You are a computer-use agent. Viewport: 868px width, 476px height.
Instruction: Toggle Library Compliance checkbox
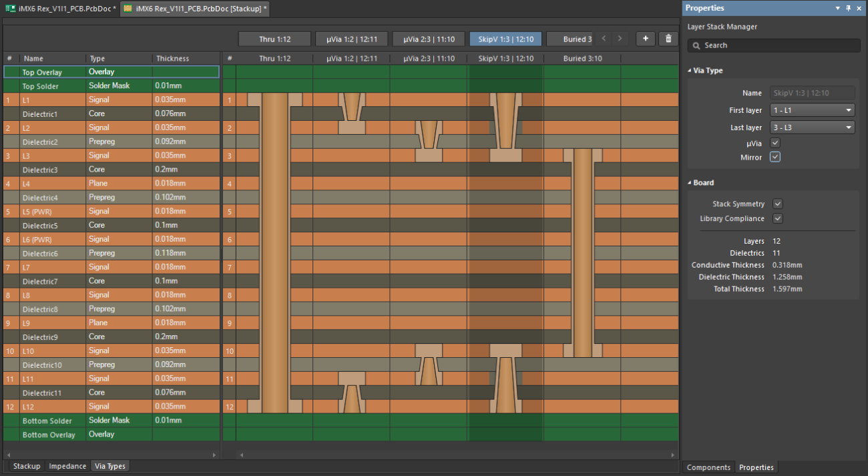click(x=778, y=219)
